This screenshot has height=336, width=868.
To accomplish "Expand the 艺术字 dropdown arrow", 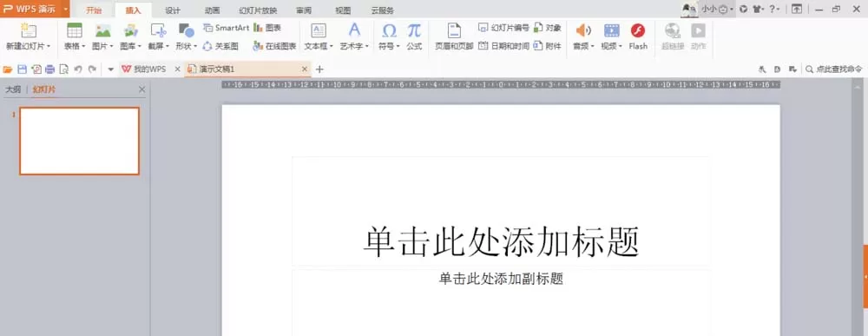I will click(366, 47).
